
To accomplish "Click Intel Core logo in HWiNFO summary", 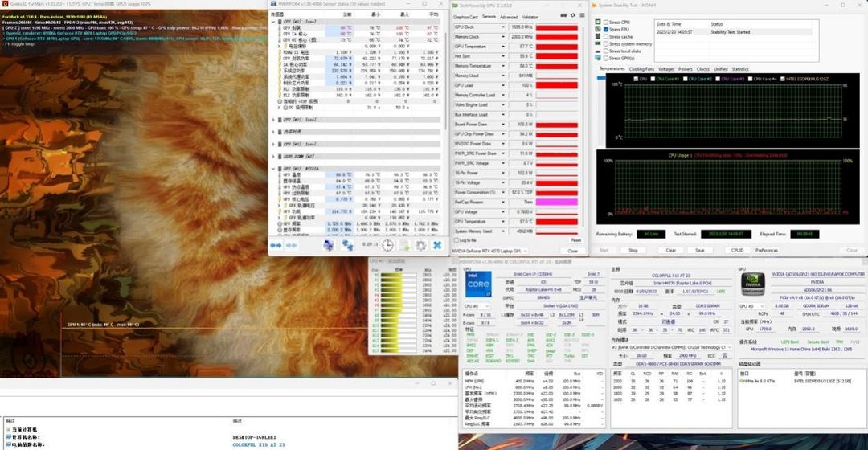I will 478,284.
